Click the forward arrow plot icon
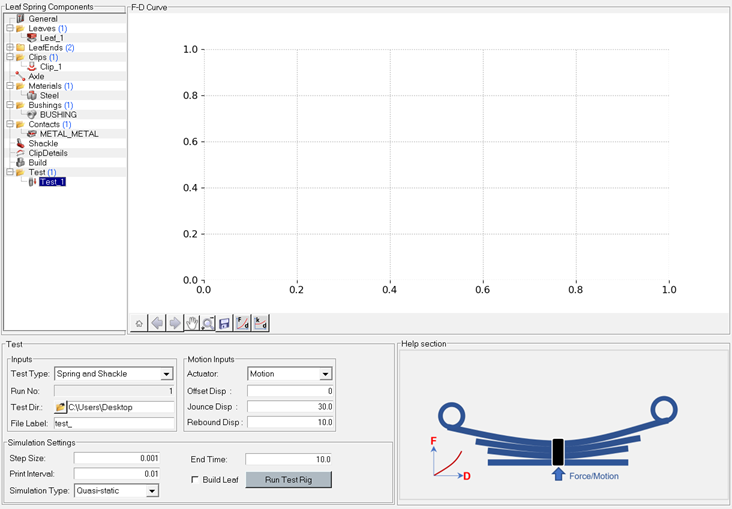Screen dimensions: 732x509 point(175,323)
